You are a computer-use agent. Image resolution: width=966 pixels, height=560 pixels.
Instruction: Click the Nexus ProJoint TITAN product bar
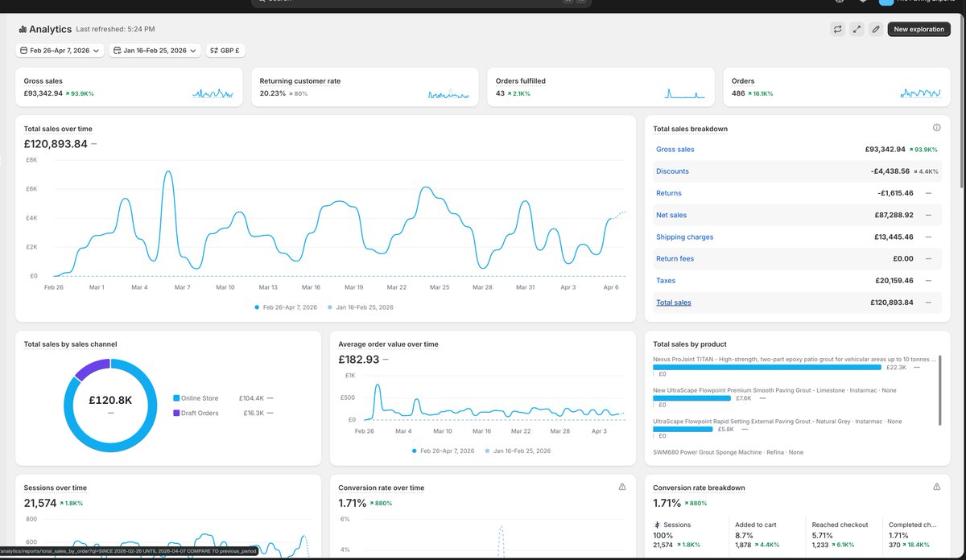pos(767,367)
